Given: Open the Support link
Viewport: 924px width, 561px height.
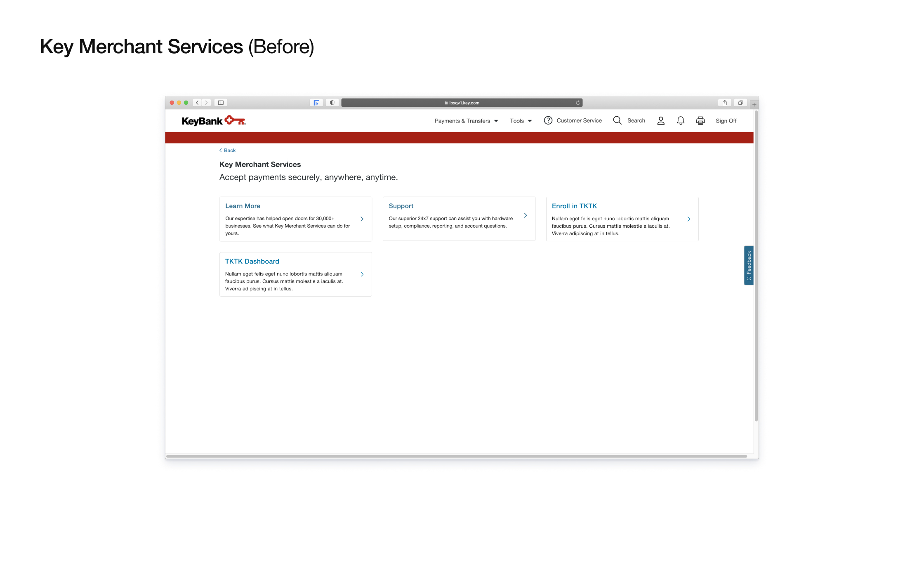Looking at the screenshot, I should tap(401, 206).
